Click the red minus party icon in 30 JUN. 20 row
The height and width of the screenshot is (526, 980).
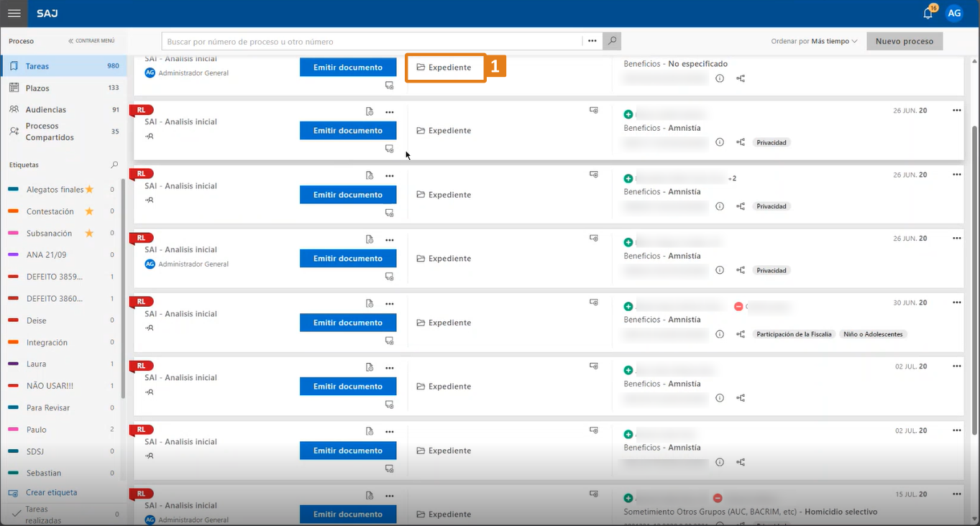(x=738, y=307)
